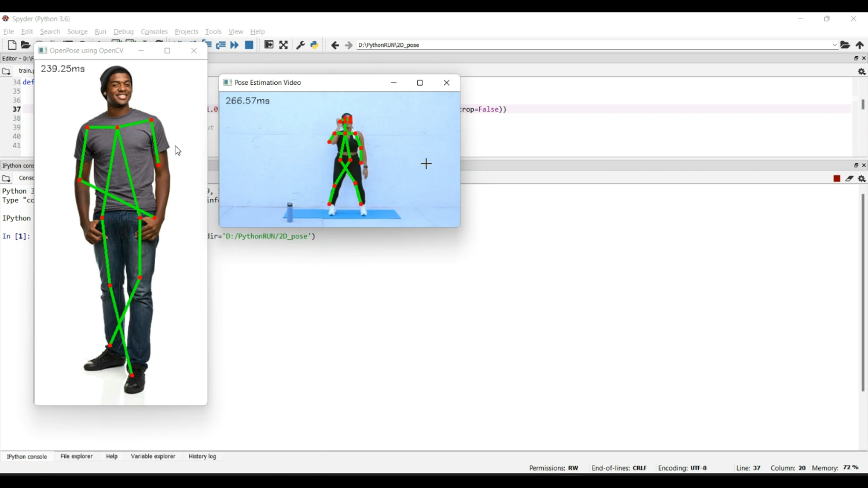Undock the editor pane

[856, 58]
